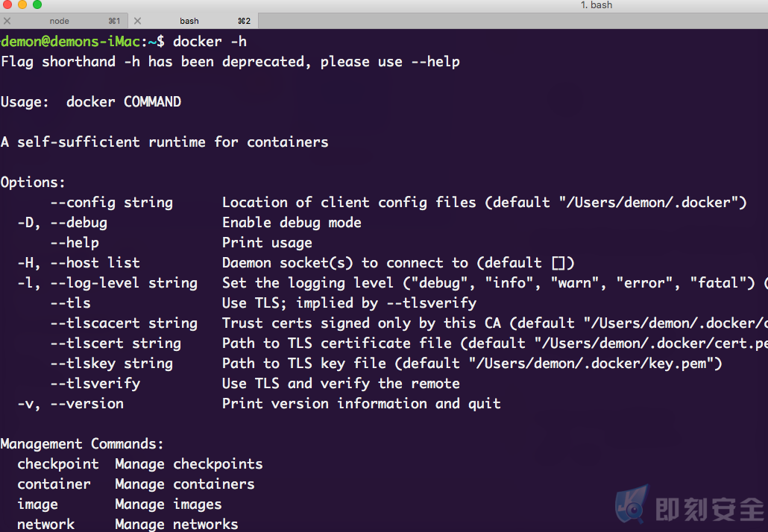Click the '1. bash' window title
Viewport: 768px width, 532px height.
596,5
